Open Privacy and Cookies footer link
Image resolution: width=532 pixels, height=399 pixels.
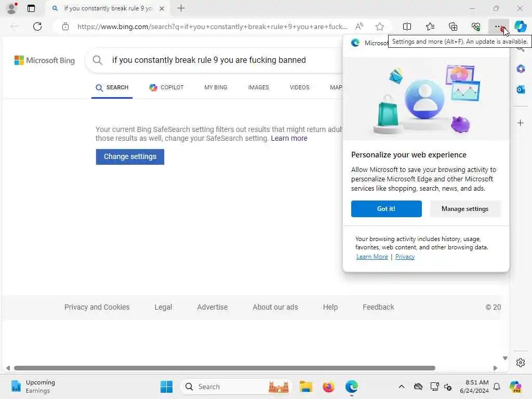(97, 307)
